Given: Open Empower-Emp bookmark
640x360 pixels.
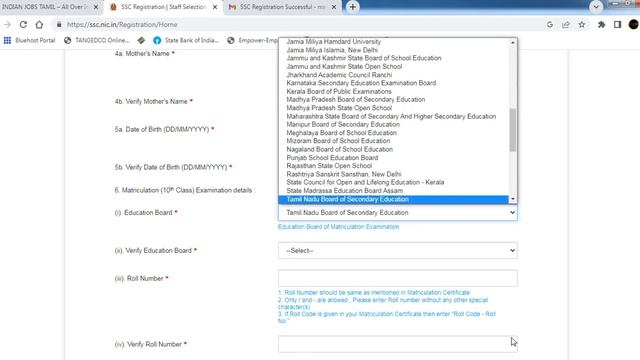Looking at the screenshot, I should [253, 40].
